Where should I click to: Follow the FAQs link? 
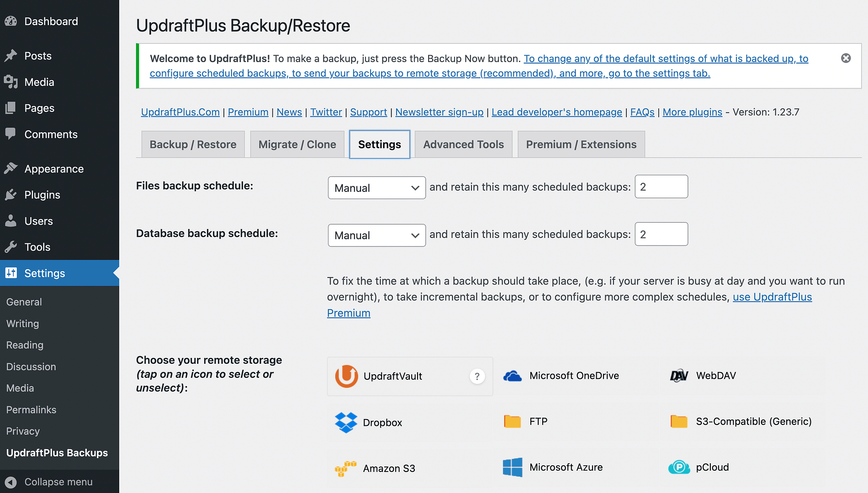pos(642,112)
